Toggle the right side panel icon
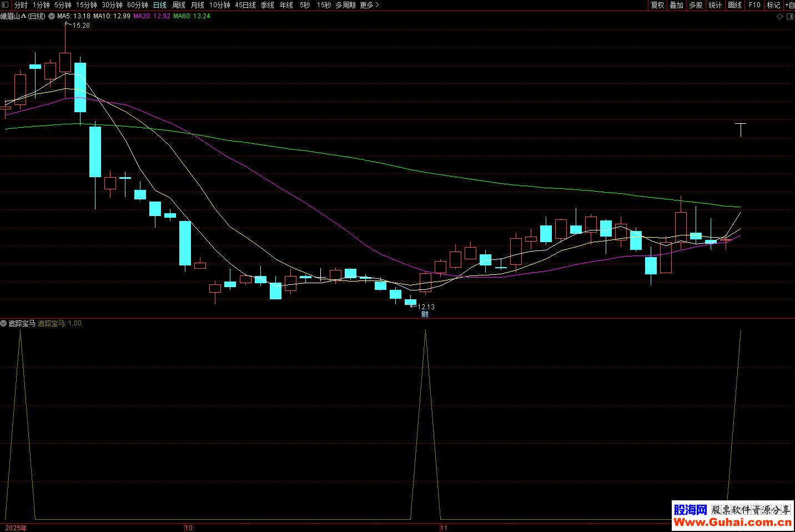Viewport: 795px width, 532px height. pos(790,17)
